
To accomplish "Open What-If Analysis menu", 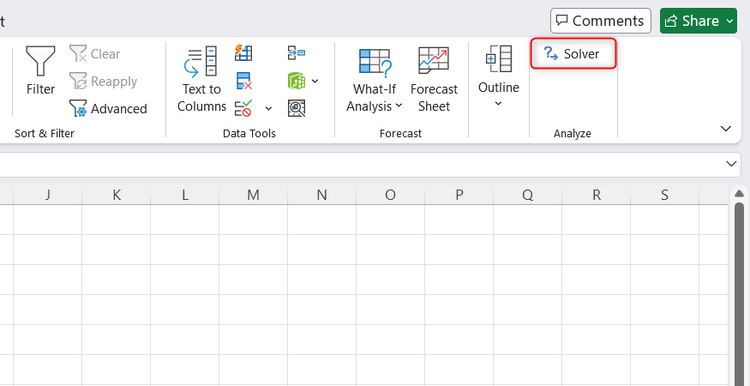I will [375, 79].
